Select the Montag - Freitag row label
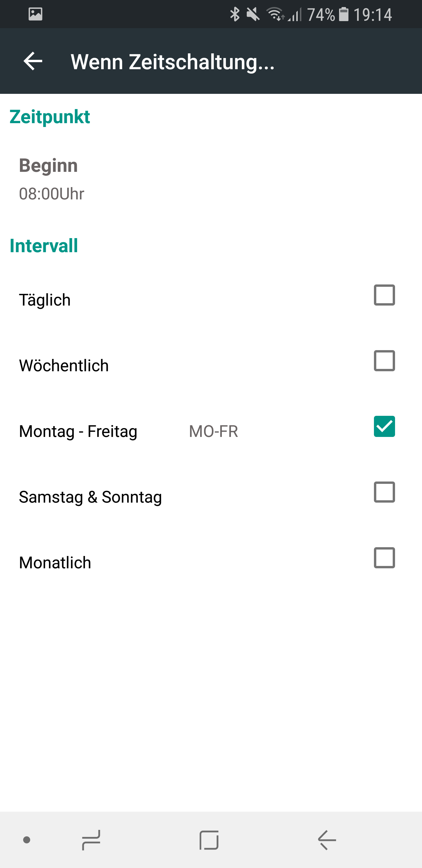 [x=78, y=431]
